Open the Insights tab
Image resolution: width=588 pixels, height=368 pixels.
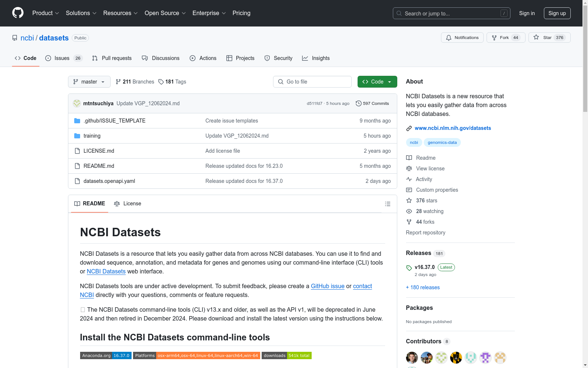(x=316, y=58)
